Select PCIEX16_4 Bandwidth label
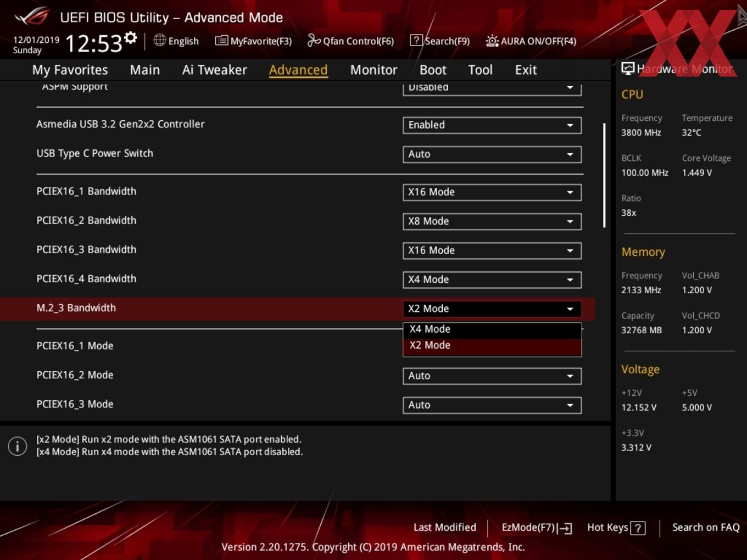Viewport: 747px width, 560px height. [86, 279]
